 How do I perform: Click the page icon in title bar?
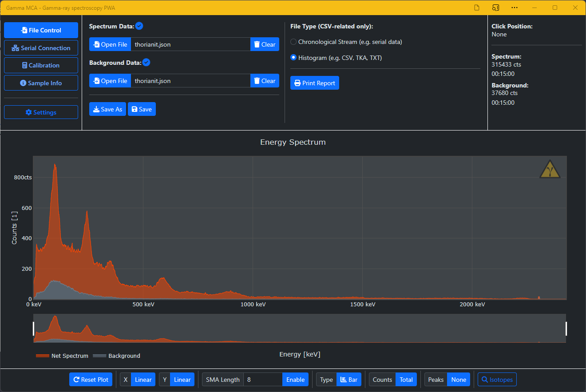[477, 8]
